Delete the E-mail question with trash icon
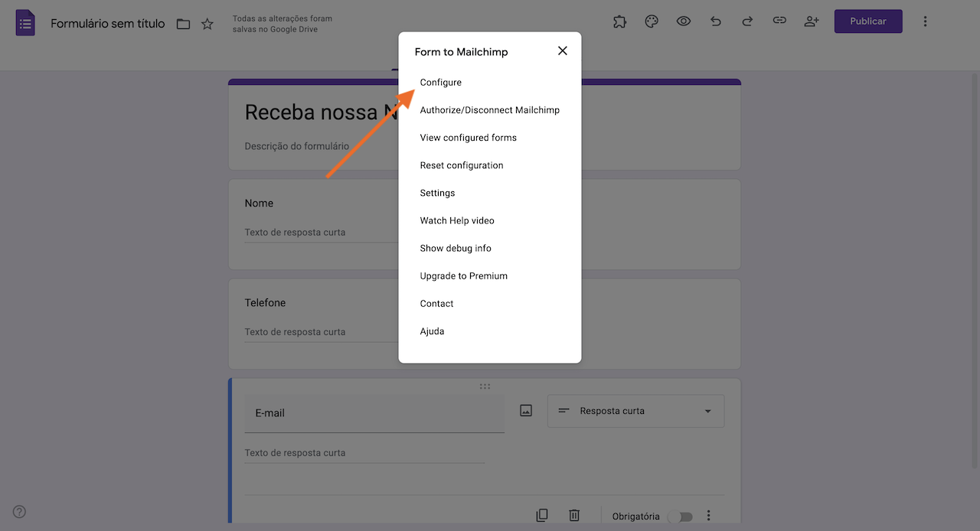The image size is (980, 531). click(574, 516)
